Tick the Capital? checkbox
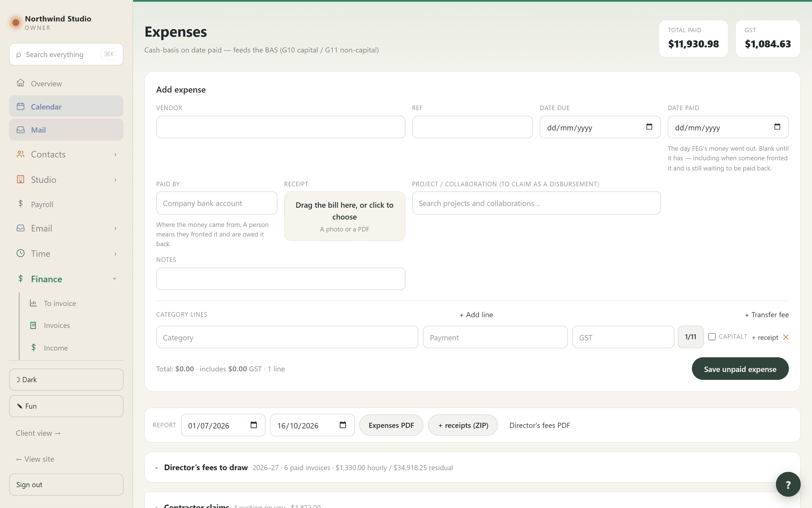Viewport: 812px width, 508px height. pos(712,337)
